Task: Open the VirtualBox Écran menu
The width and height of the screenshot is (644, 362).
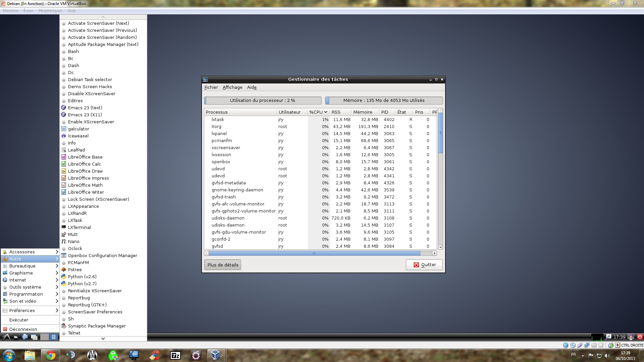Action: (x=28, y=11)
